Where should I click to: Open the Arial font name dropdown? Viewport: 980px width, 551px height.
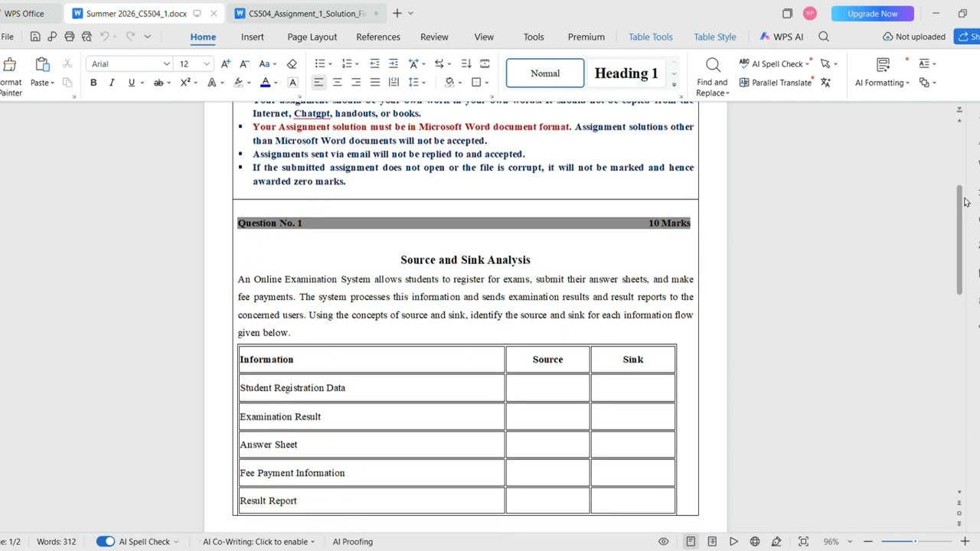click(x=166, y=64)
